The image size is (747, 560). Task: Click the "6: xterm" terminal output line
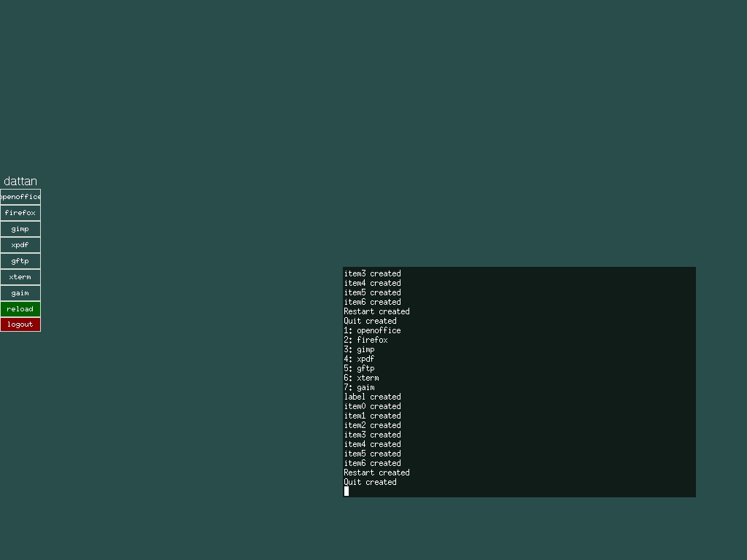tap(361, 378)
